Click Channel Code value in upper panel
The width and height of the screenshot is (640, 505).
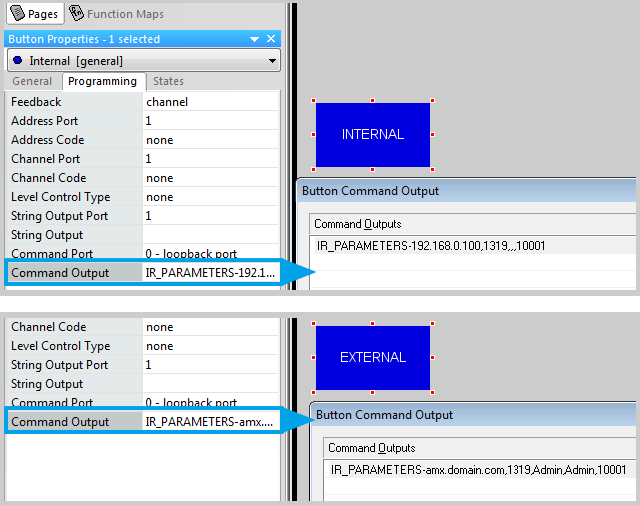point(211,178)
